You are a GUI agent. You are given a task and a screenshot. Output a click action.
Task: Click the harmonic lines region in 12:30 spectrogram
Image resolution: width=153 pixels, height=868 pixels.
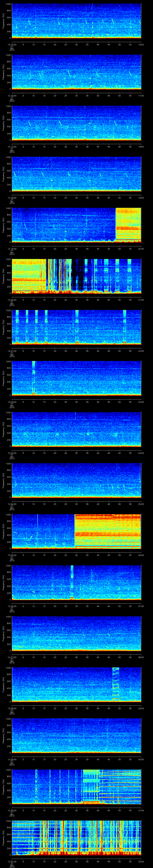(120, 787)
